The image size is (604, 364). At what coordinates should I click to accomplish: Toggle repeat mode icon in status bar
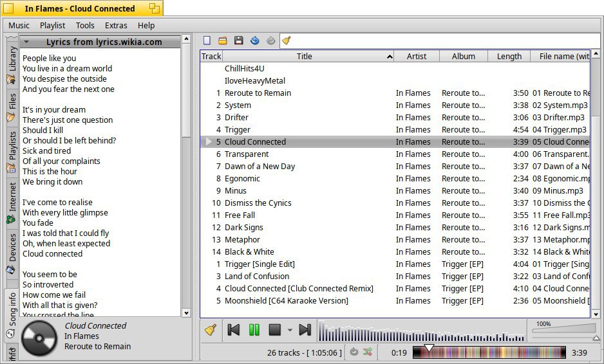(354, 352)
